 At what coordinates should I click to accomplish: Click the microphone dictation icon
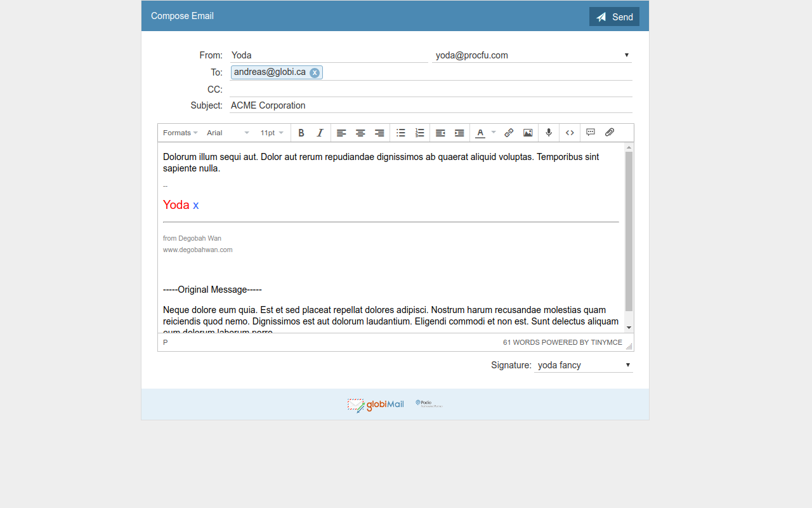[x=549, y=133]
